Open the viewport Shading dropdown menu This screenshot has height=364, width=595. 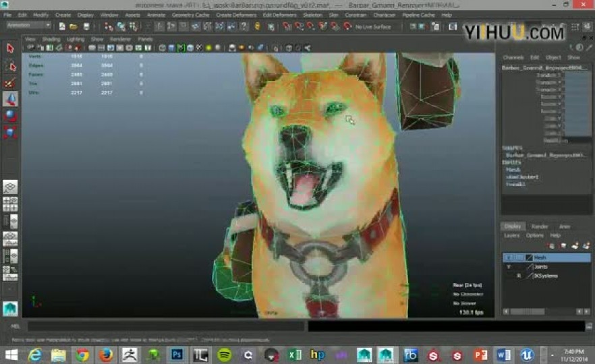click(x=51, y=39)
